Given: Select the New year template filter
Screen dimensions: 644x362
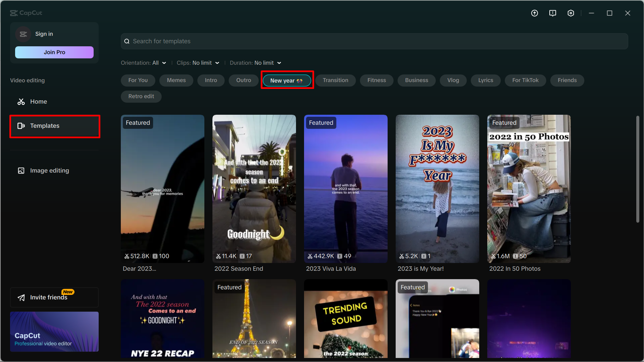Looking at the screenshot, I should pos(287,80).
